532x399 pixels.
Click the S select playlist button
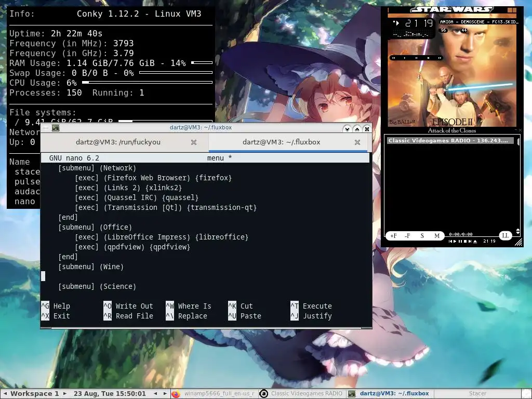click(x=422, y=236)
